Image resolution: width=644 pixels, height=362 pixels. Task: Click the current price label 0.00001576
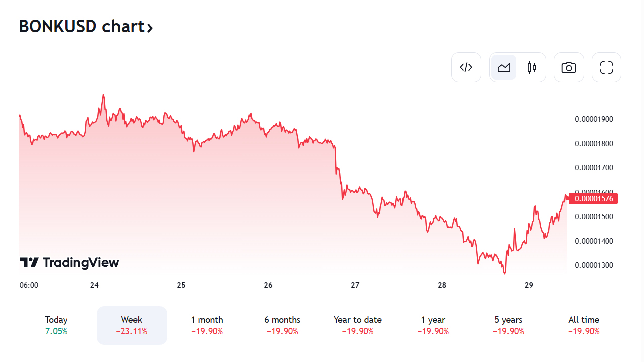593,199
